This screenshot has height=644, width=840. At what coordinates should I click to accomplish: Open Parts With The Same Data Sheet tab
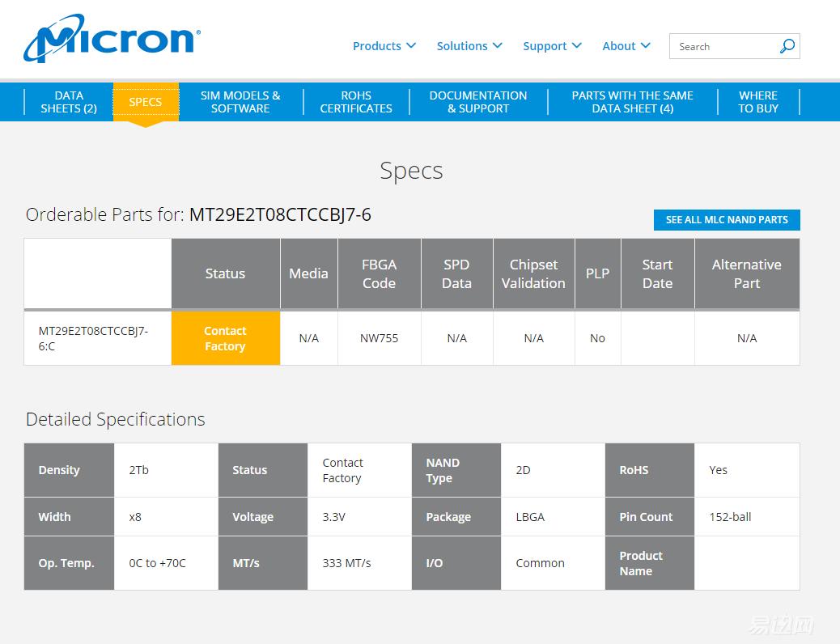click(x=632, y=102)
